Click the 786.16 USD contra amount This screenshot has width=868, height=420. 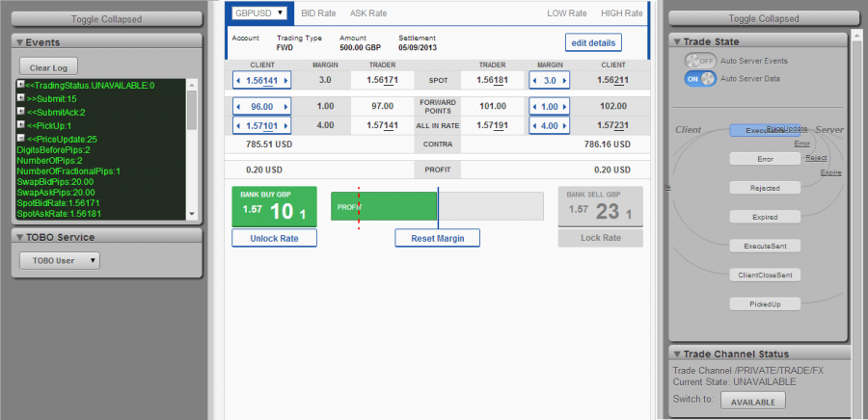[608, 144]
